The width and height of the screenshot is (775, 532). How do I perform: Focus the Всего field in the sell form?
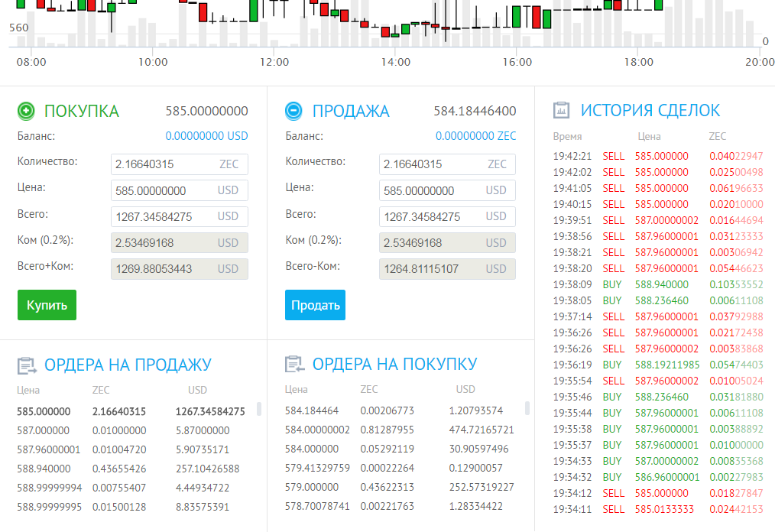432,216
